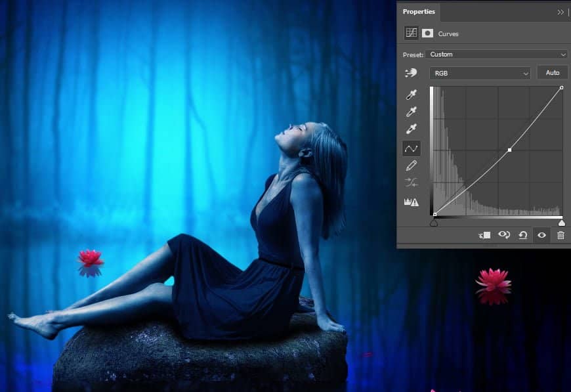Switch to the layer mask view
The height and width of the screenshot is (392, 571).
427,33
